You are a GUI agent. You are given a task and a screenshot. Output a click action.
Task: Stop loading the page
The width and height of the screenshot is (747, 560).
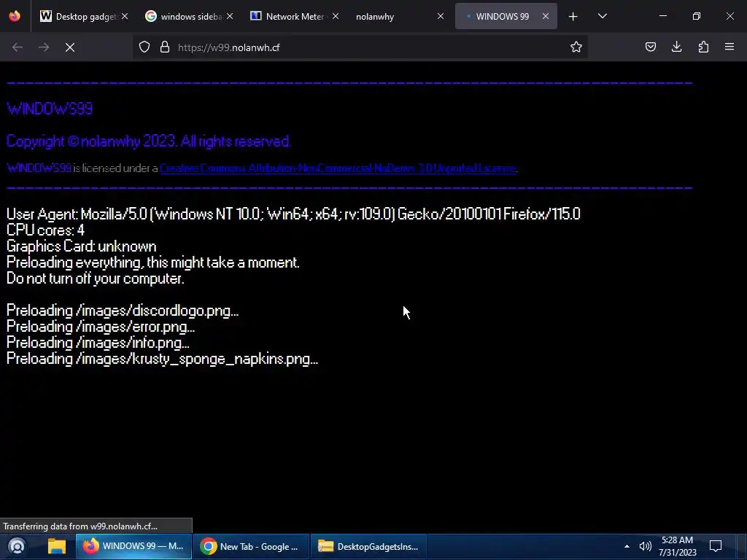70,47
